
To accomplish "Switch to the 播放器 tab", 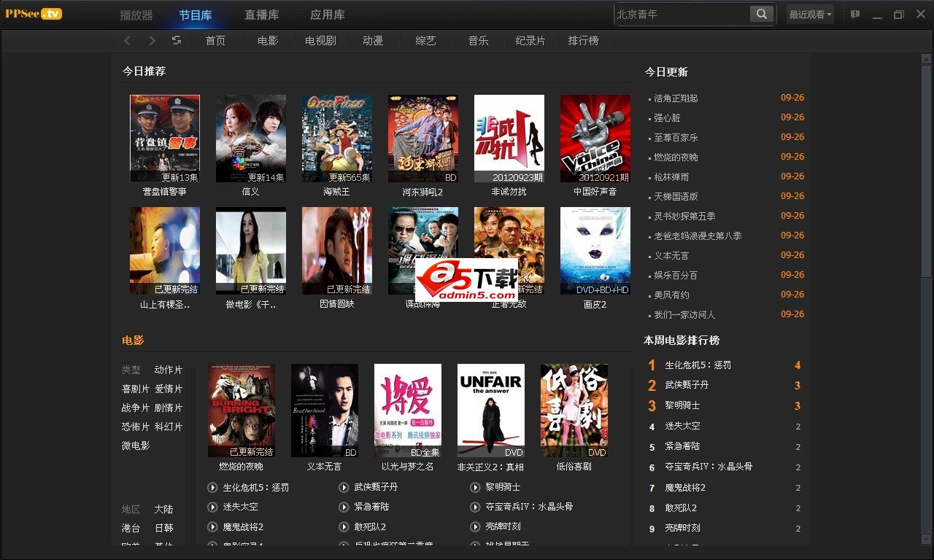I will [136, 15].
